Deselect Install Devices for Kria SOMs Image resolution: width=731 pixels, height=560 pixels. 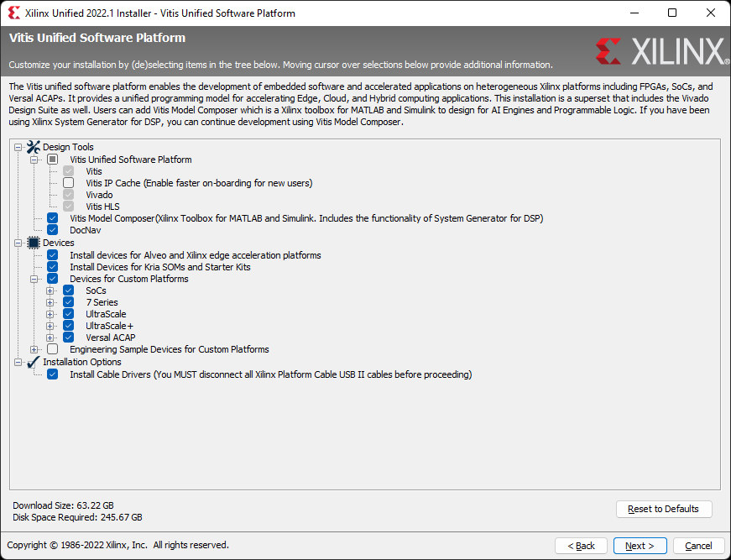pyautogui.click(x=53, y=267)
